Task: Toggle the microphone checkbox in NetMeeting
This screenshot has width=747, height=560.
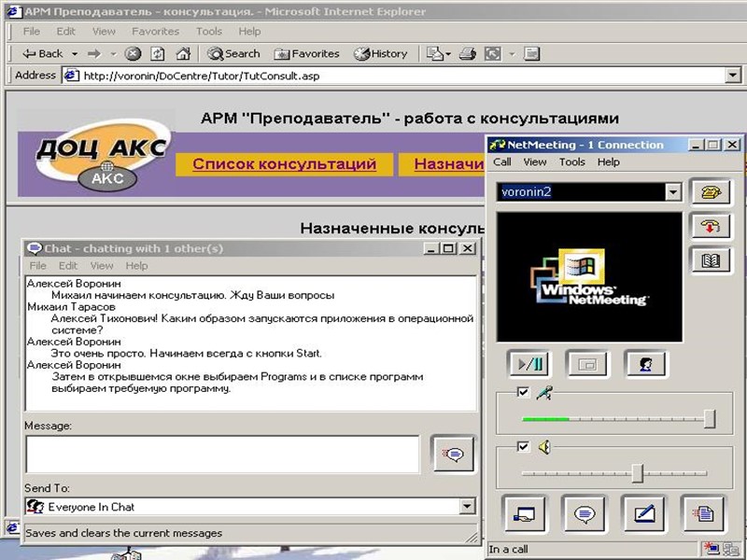Action: pos(523,392)
